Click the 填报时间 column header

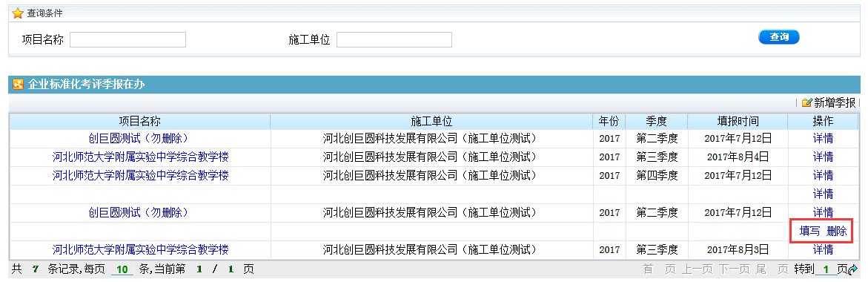[738, 121]
